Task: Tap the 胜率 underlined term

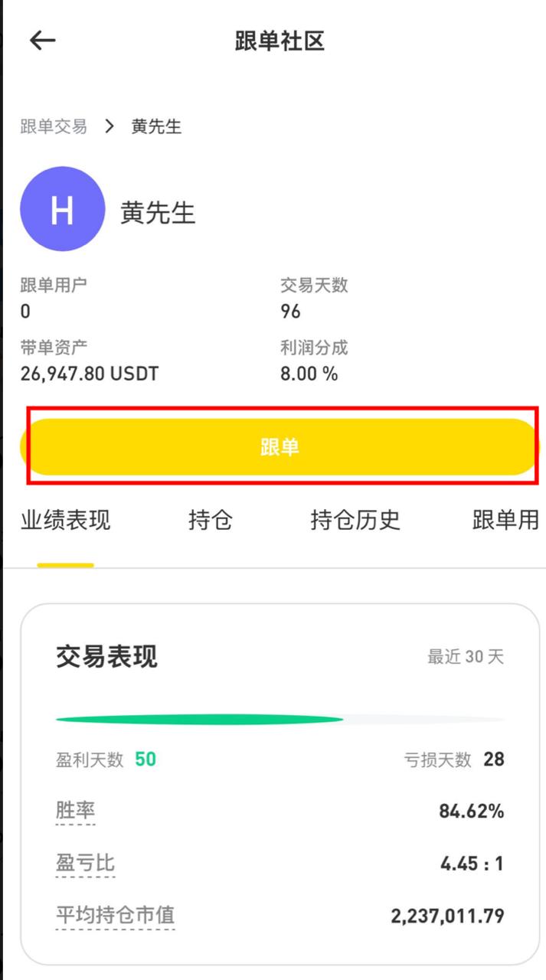Action: click(x=75, y=811)
